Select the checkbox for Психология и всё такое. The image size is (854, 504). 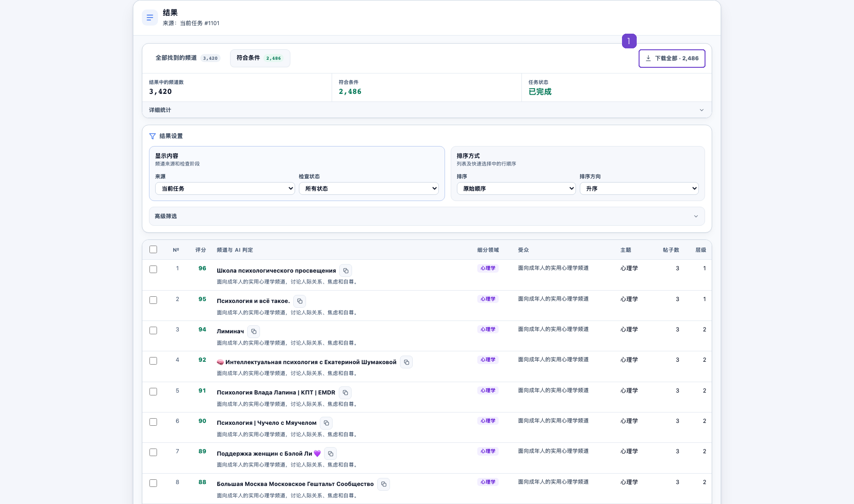click(x=153, y=300)
